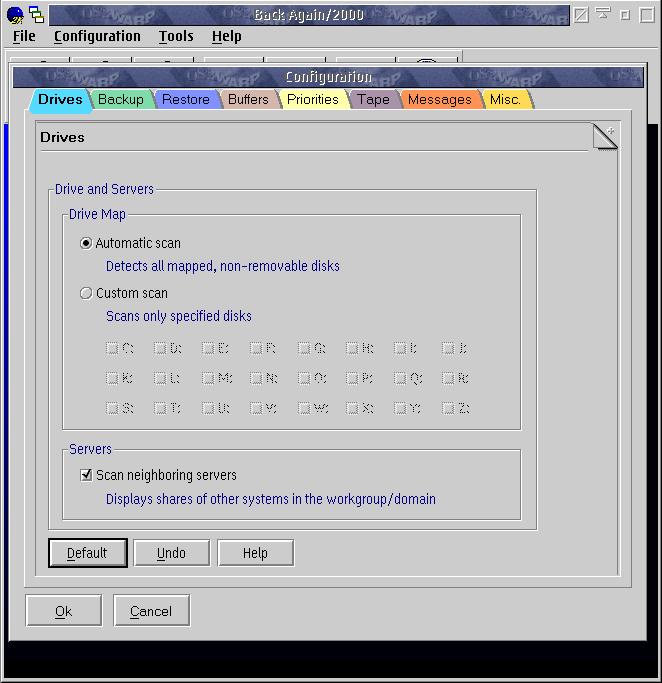Click the Back Again/2000 title bar

[x=309, y=15]
